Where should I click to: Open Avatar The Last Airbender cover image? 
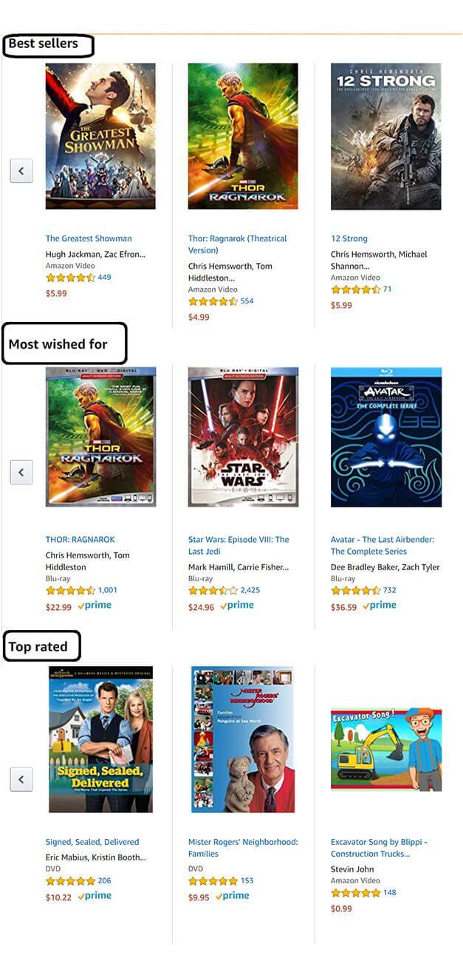386,436
